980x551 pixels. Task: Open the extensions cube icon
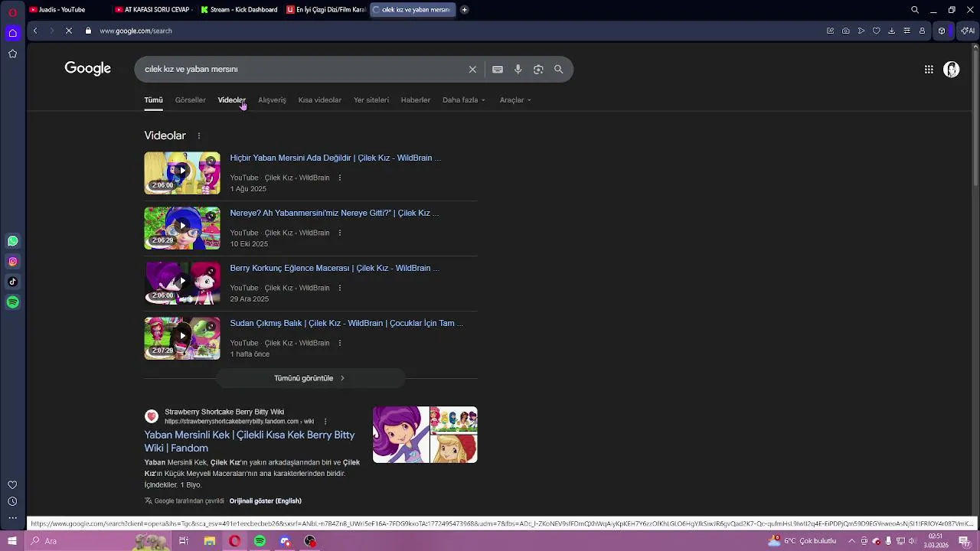coord(942,31)
